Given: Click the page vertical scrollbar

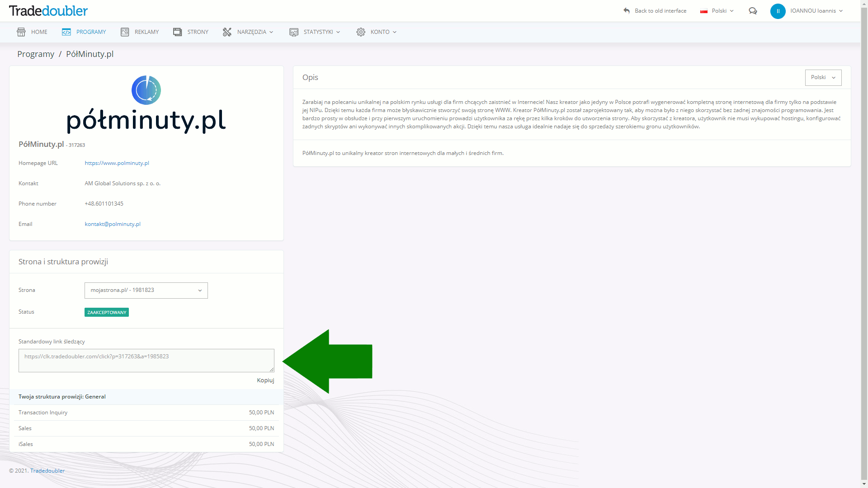Looking at the screenshot, I should (864, 244).
